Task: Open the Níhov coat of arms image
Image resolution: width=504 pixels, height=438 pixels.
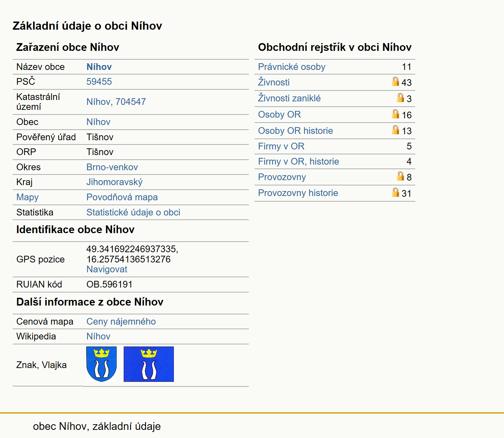Action: 101,364
